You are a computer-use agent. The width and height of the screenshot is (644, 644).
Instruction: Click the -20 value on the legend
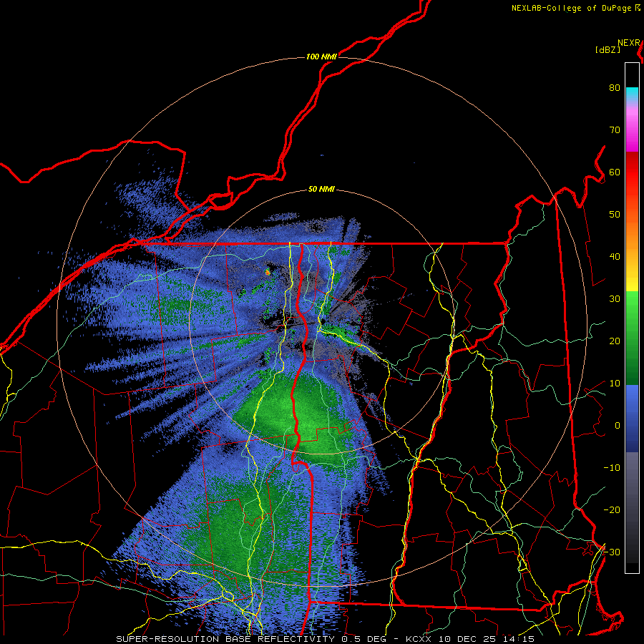pos(612,509)
